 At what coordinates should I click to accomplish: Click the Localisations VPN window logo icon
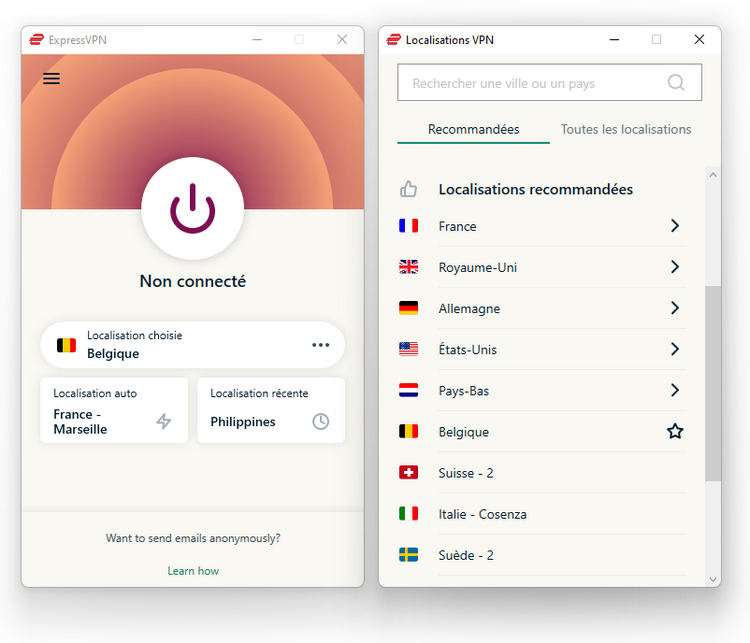coord(394,40)
